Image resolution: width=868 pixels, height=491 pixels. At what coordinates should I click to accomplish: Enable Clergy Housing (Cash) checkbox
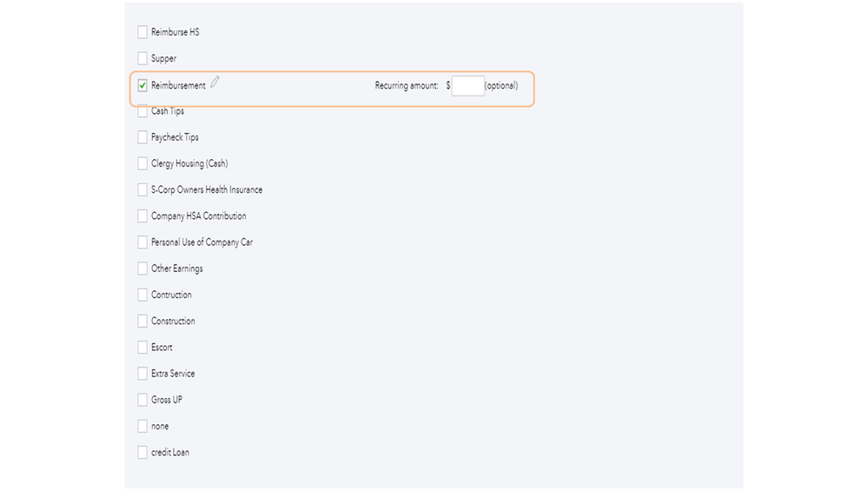coord(142,163)
